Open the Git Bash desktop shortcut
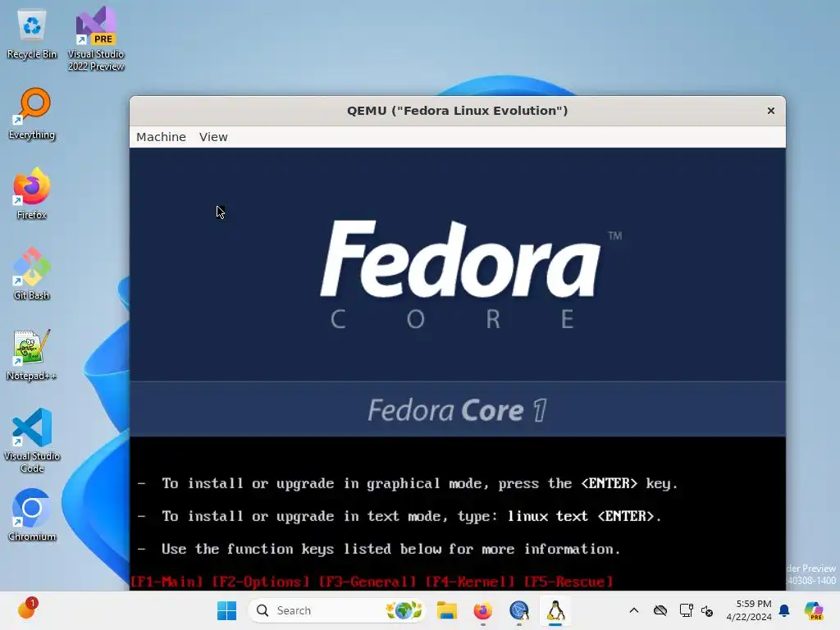Image resolution: width=840 pixels, height=630 pixels. pos(32,274)
